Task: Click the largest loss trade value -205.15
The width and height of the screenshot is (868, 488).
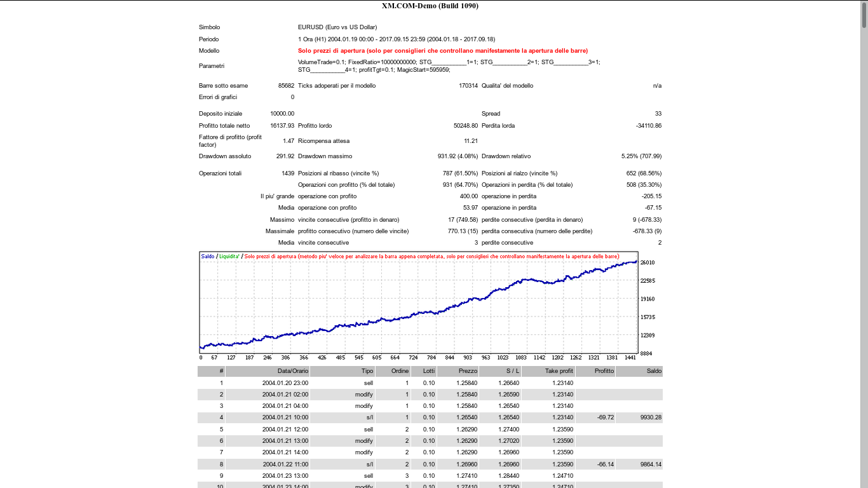Action: tap(652, 196)
